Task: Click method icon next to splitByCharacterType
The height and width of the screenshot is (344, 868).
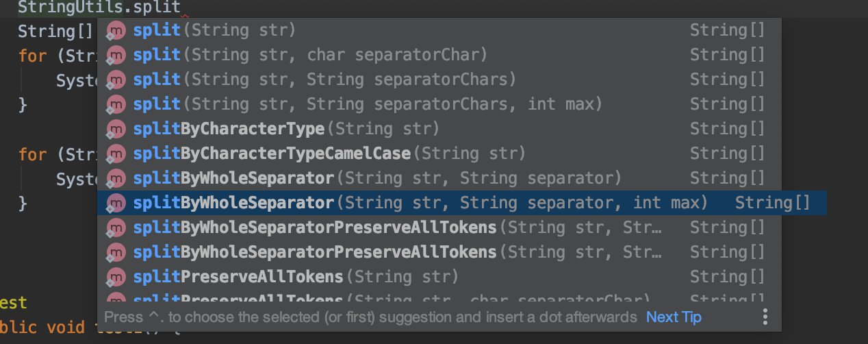Action: tap(117, 129)
